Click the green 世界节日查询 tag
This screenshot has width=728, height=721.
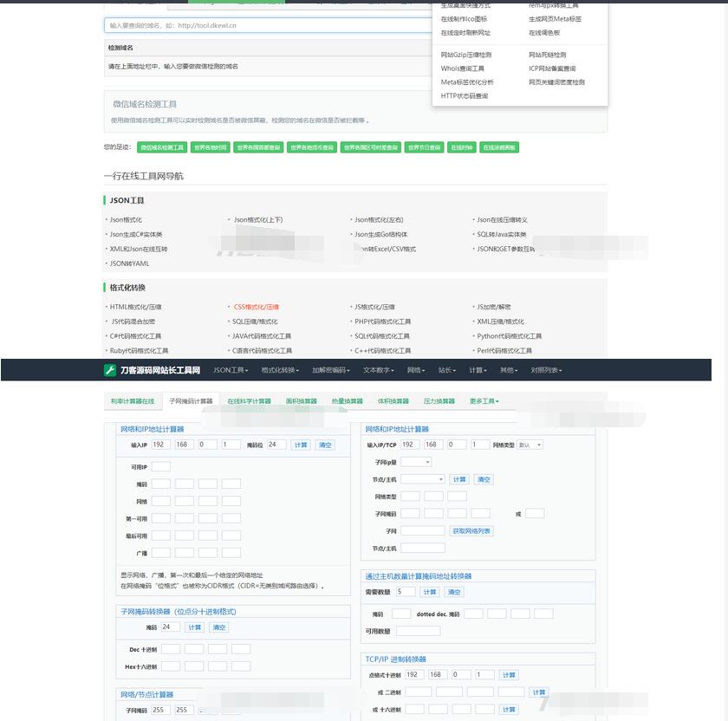tap(425, 147)
